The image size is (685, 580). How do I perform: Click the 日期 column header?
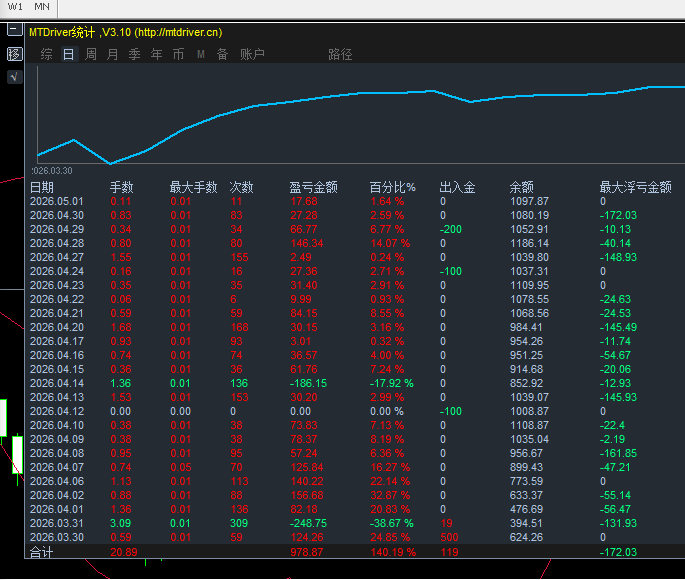click(42, 187)
